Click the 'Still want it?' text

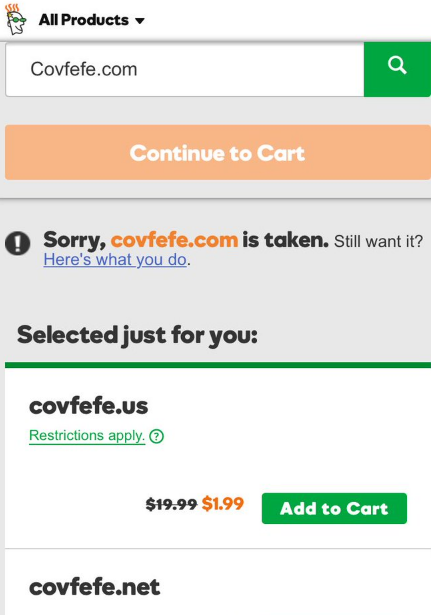click(378, 241)
